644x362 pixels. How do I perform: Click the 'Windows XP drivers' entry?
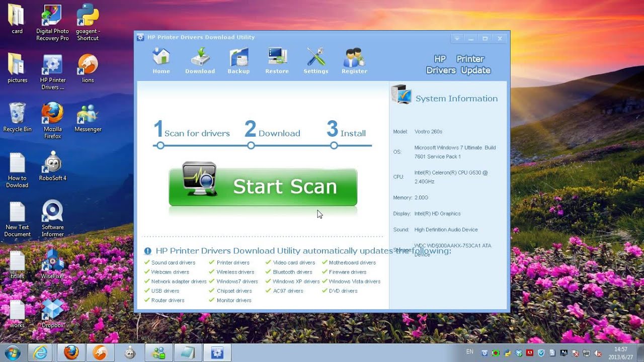(x=296, y=282)
